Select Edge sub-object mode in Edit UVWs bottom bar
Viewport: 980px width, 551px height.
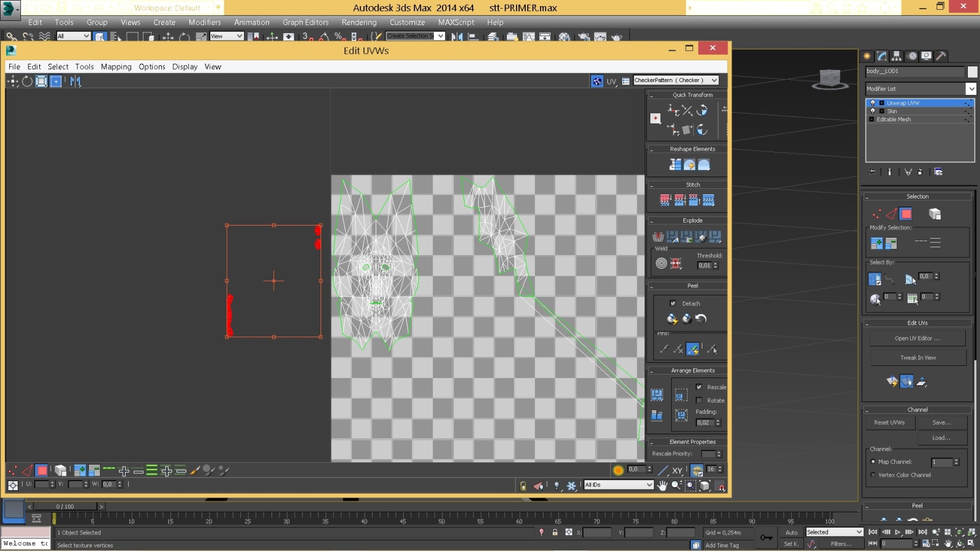click(x=27, y=470)
